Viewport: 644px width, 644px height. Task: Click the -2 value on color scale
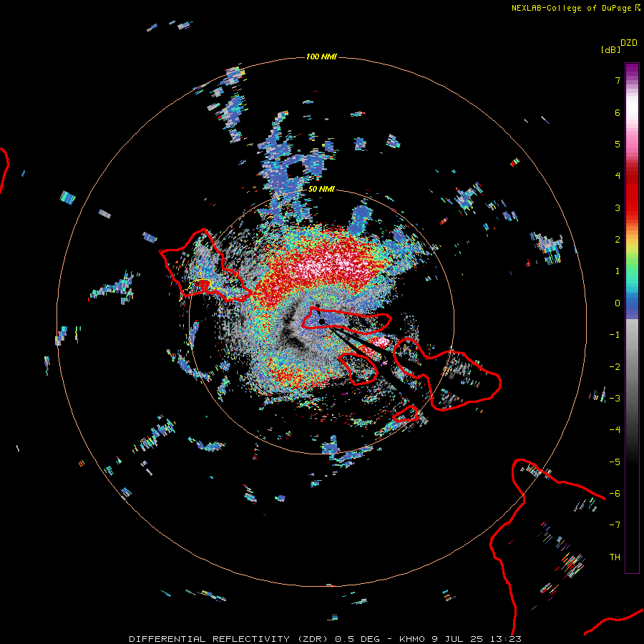[x=615, y=367]
